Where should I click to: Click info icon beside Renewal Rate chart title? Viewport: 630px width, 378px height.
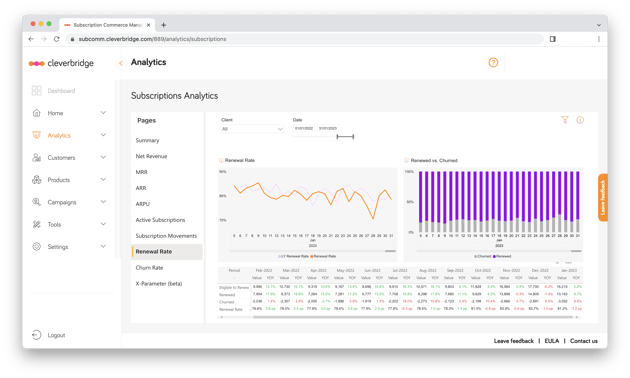pyautogui.click(x=221, y=160)
